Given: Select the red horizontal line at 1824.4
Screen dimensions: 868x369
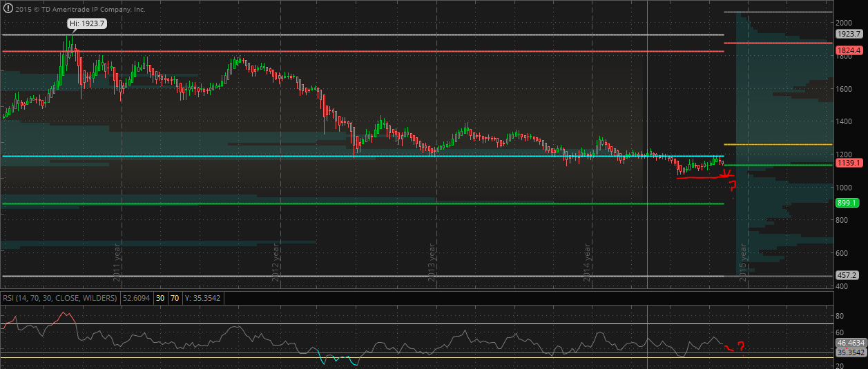Looking at the screenshot, I should (363, 51).
